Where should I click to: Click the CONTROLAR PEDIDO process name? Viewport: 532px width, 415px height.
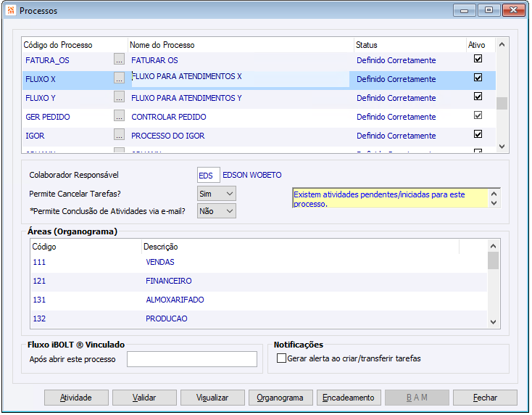169,117
